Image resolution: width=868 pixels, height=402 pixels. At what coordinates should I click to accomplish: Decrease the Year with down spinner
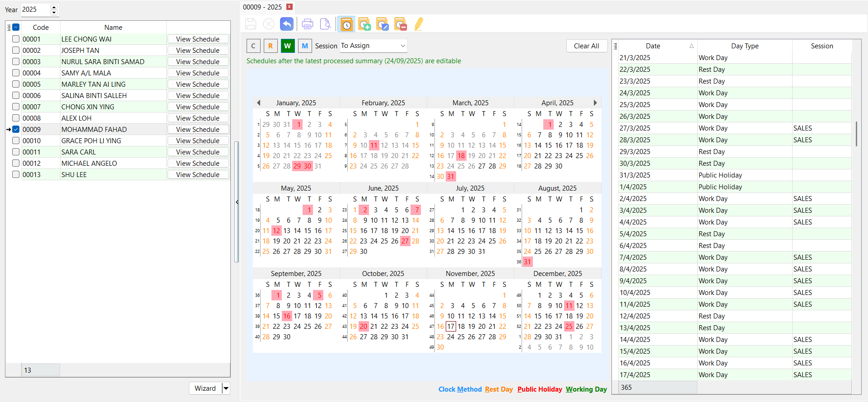tap(54, 12)
